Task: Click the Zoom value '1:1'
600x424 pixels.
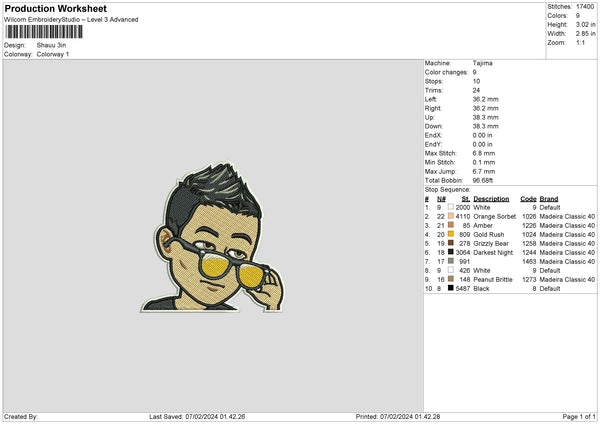Action: pos(580,42)
